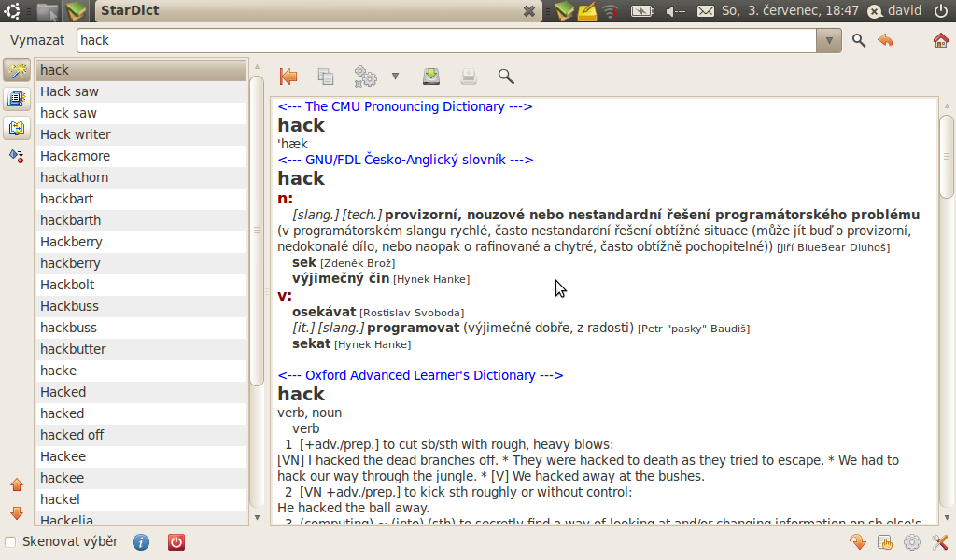Open the wireless network indicator

(611, 11)
